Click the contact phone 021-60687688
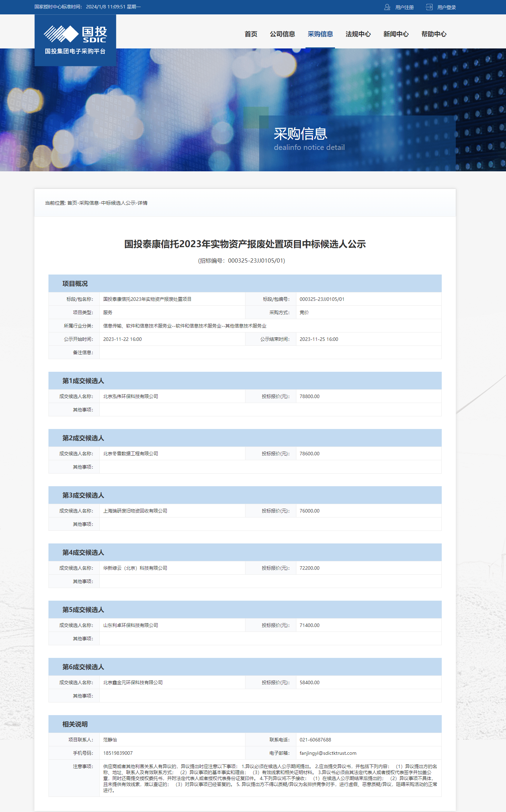 point(315,740)
